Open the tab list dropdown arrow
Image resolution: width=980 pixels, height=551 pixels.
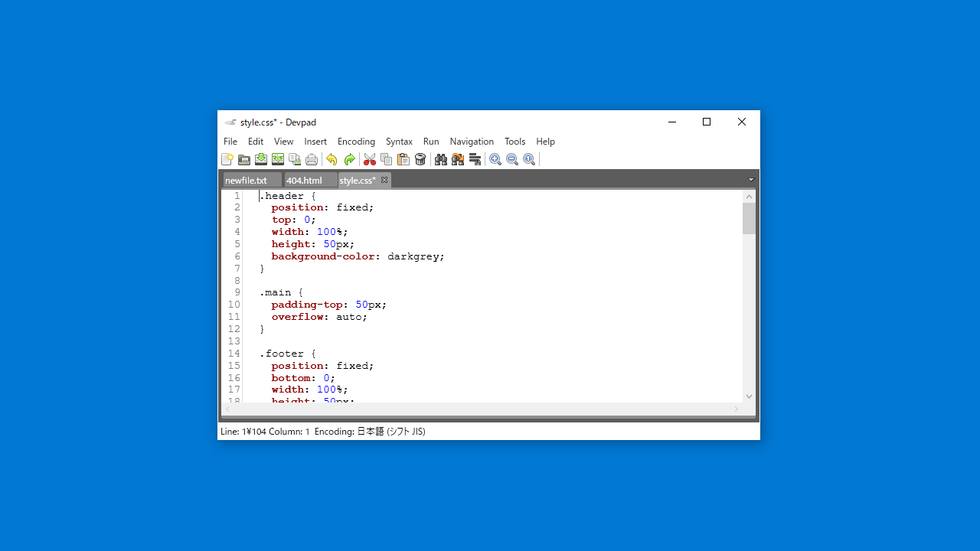[751, 180]
